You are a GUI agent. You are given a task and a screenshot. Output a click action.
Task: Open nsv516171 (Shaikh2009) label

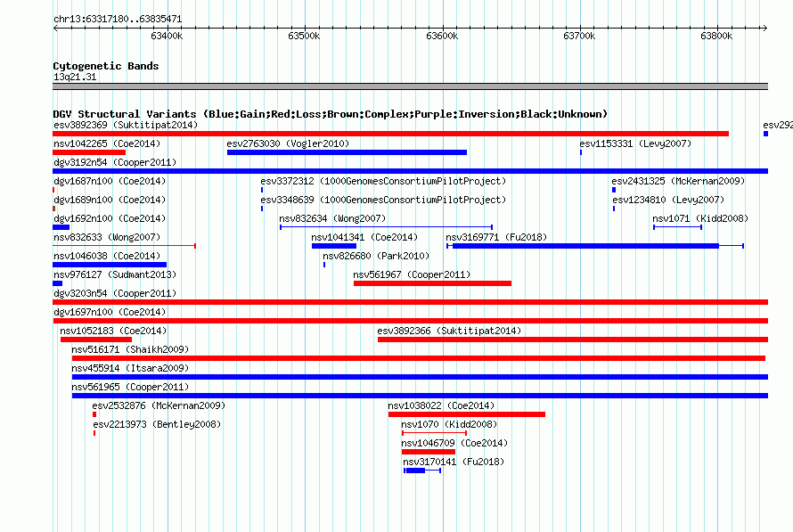[x=130, y=349]
